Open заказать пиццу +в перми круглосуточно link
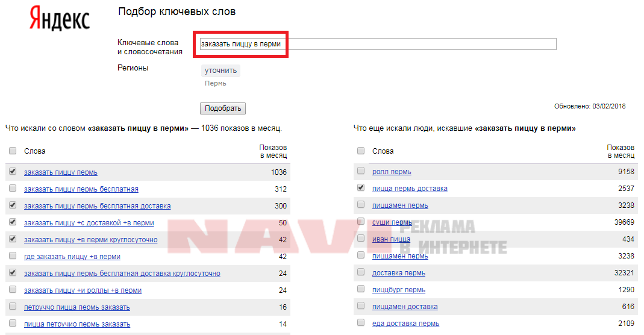Viewport: 644px width, 335px height. 91,239
